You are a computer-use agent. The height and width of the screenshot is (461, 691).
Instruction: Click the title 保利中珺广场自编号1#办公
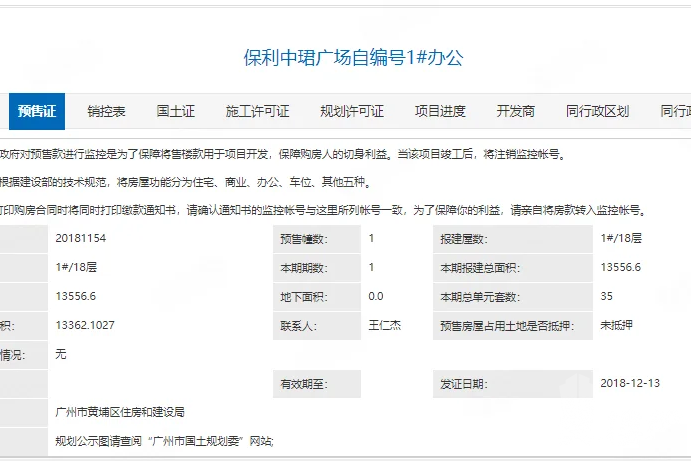[x=353, y=57]
